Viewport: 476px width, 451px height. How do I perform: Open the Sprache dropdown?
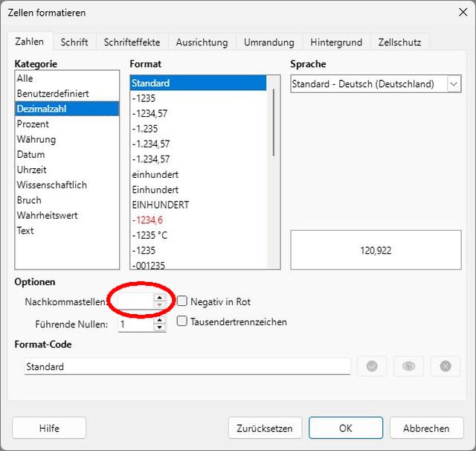(x=454, y=84)
